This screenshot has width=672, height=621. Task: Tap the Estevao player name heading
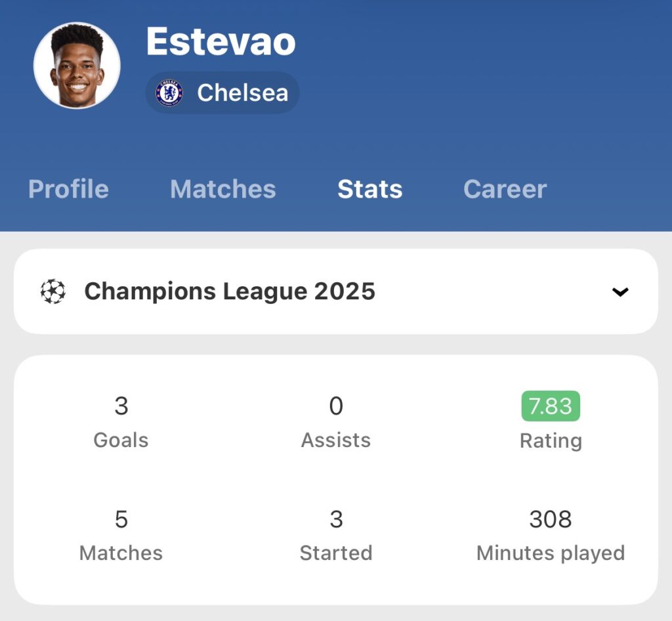220,41
